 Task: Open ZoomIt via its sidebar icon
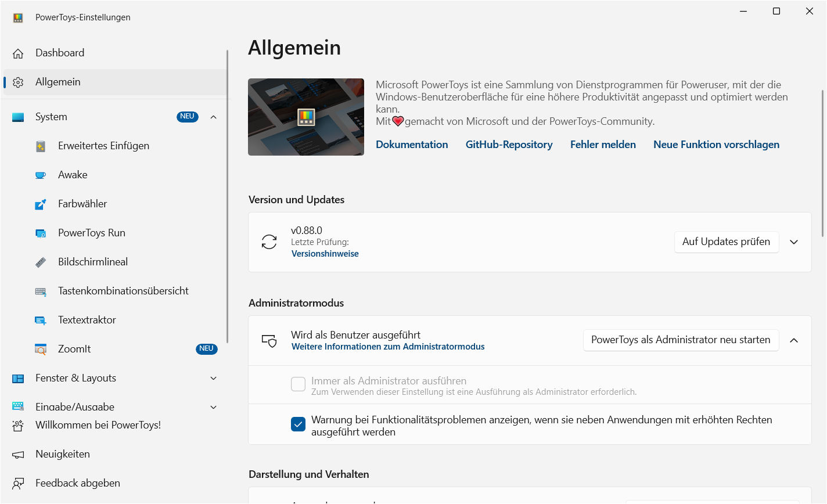tap(41, 349)
